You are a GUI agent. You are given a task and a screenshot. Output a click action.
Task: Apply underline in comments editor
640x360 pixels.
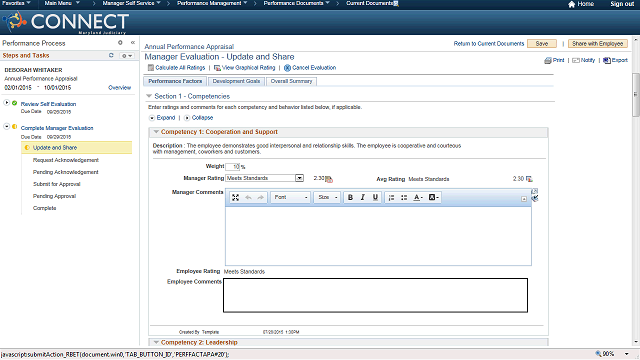pos(375,198)
